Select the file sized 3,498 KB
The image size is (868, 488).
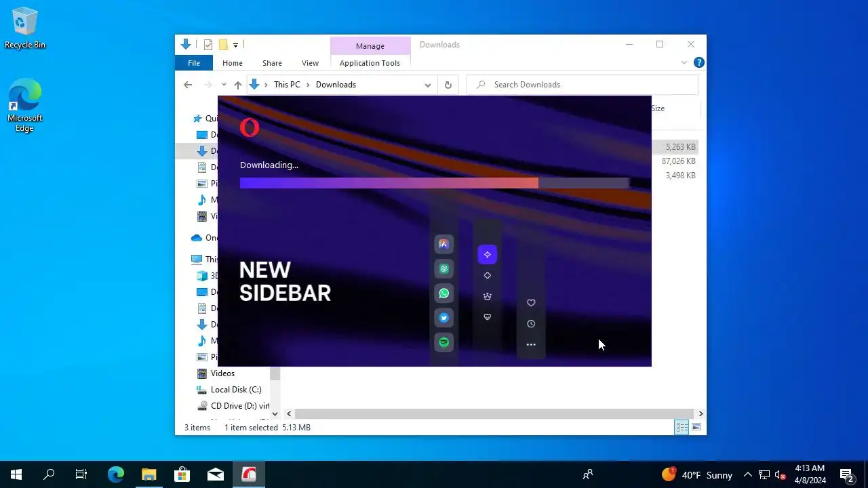coord(679,176)
